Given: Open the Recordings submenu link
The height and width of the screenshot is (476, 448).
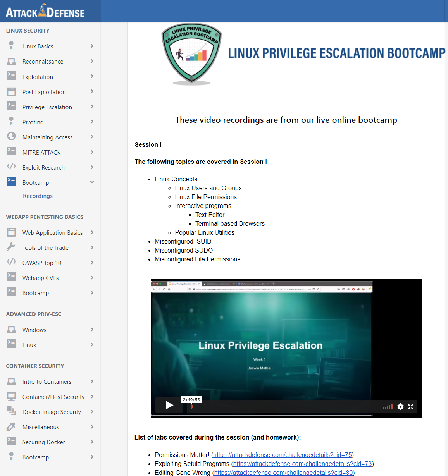Looking at the screenshot, I should [38, 196].
